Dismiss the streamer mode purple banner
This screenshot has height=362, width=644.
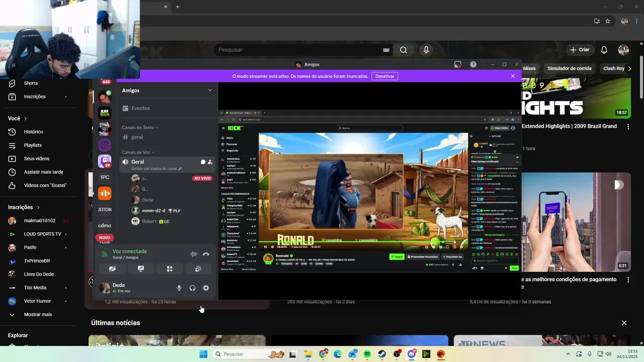[513, 76]
